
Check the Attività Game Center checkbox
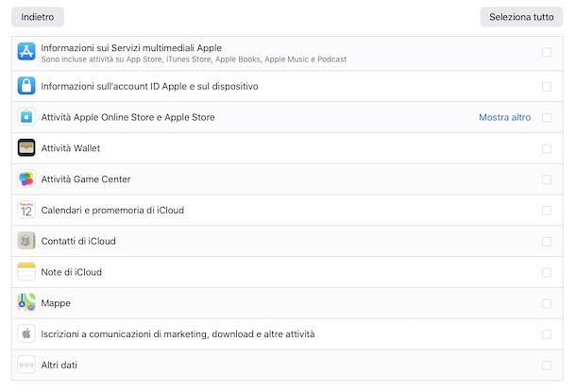[x=547, y=179]
